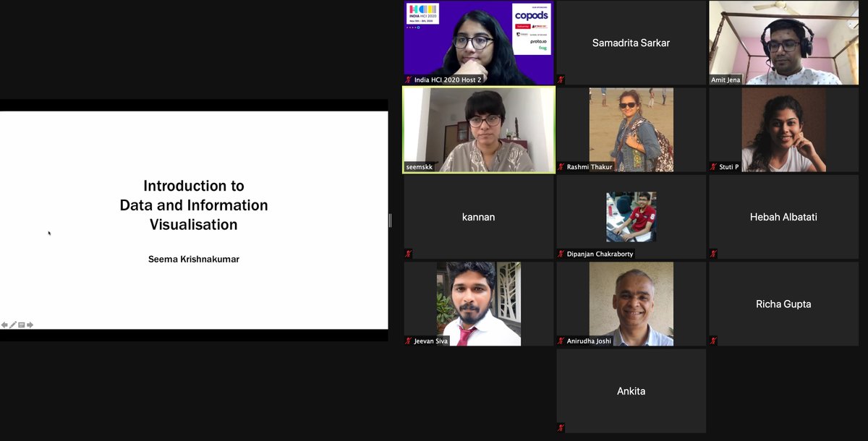The width and height of the screenshot is (868, 441).
Task: Select Anirudha Joshi's profile picture tile
Action: point(631,304)
